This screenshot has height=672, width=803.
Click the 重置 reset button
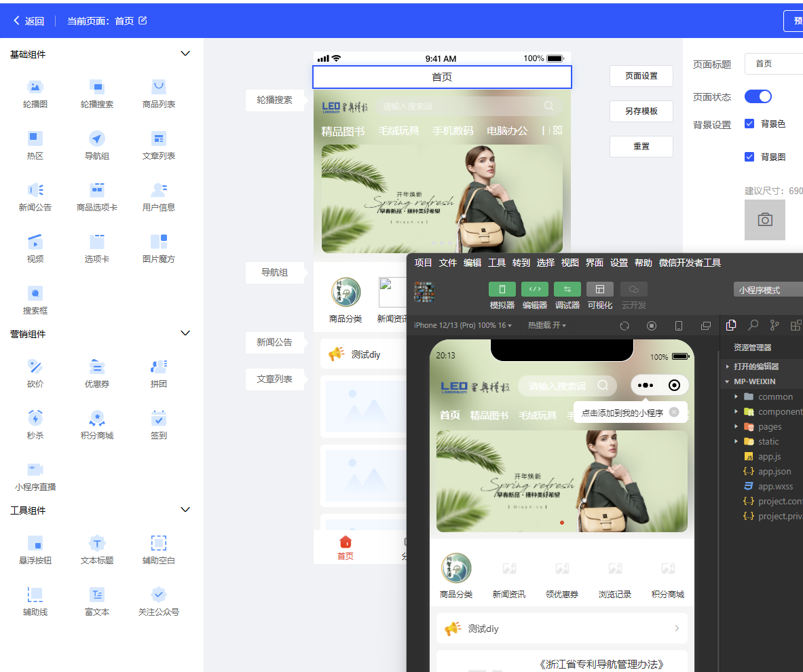641,147
